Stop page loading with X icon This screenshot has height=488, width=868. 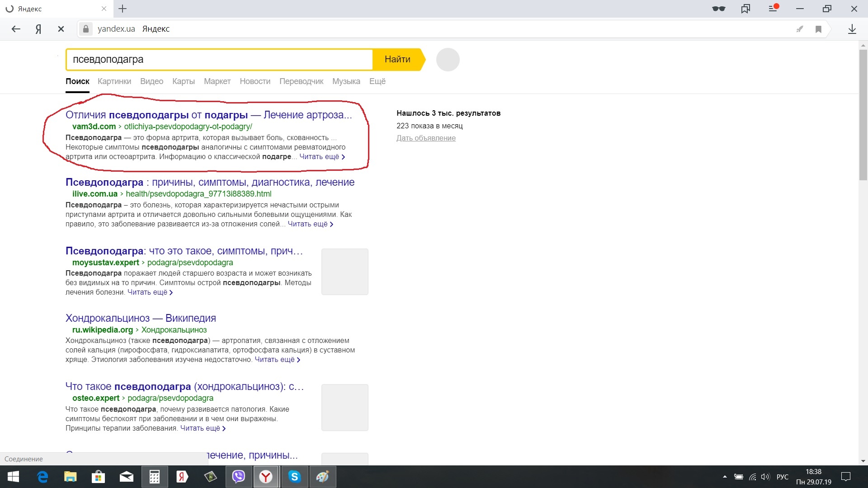(x=61, y=29)
